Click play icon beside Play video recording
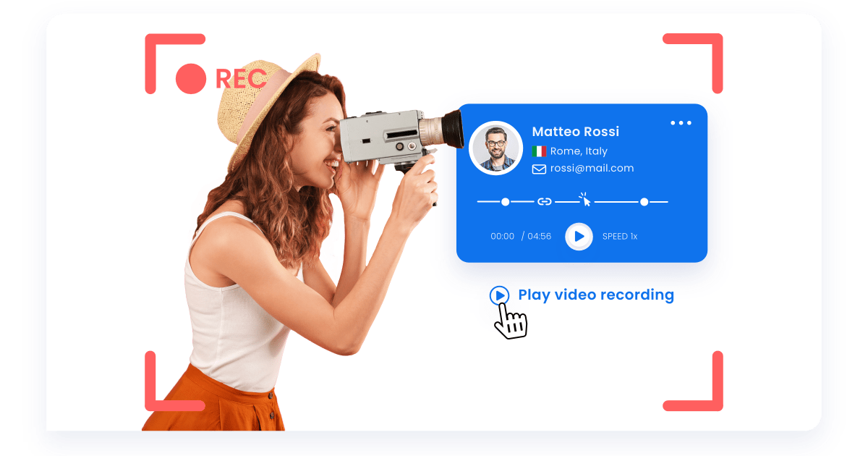 click(499, 295)
